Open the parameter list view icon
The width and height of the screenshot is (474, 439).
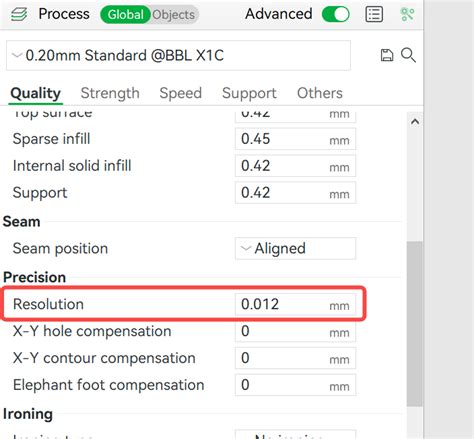click(374, 14)
